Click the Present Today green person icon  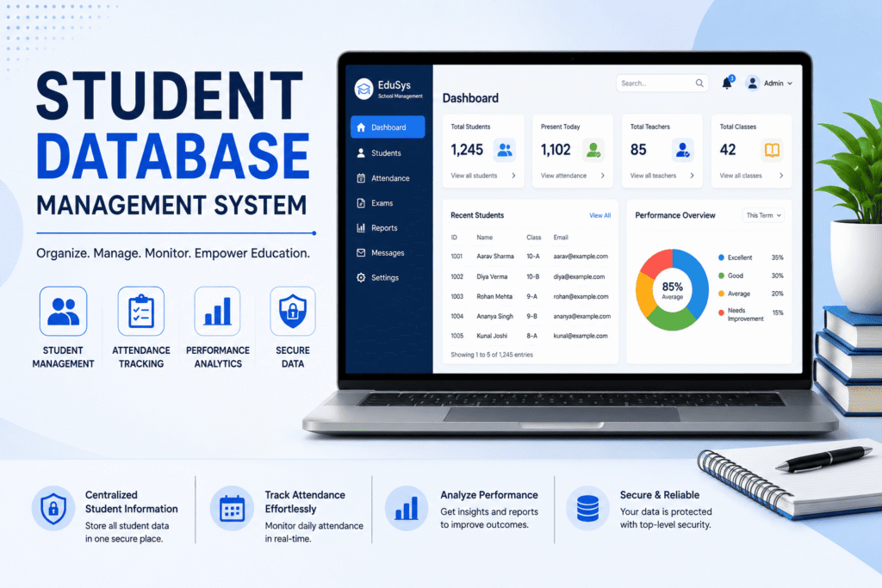coord(593,150)
